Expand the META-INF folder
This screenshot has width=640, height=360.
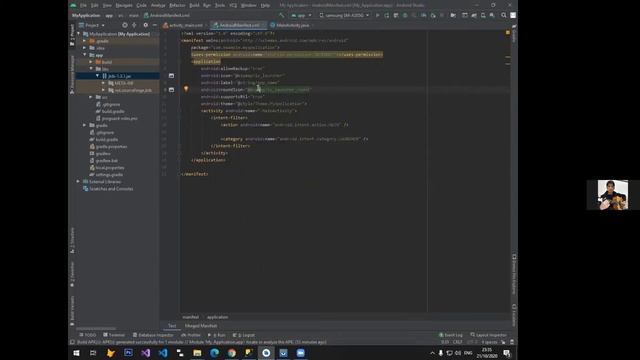[x=104, y=83]
